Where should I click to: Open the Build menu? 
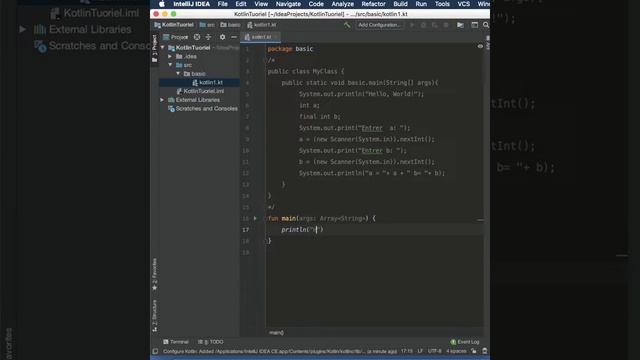click(400, 4)
